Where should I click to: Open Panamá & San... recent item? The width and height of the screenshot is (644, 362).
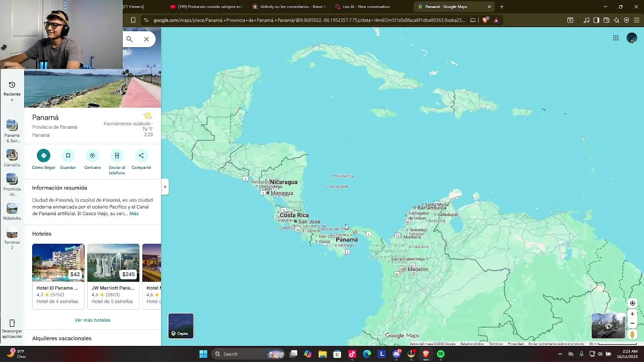12,132
